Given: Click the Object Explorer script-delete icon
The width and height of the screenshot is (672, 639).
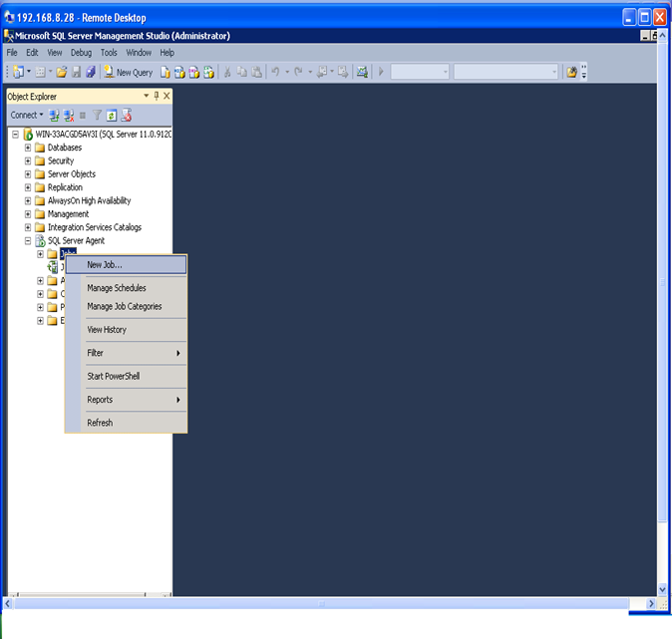Looking at the screenshot, I should click(127, 116).
